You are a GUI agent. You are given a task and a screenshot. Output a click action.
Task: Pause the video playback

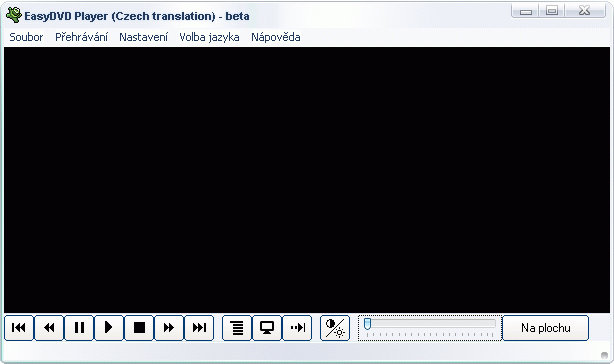(79, 328)
